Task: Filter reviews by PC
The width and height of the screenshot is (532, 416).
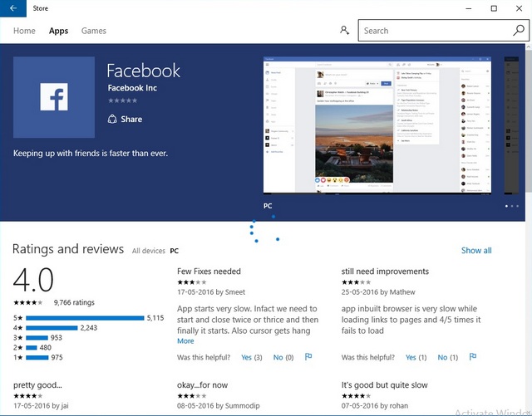Action: pyautogui.click(x=174, y=251)
